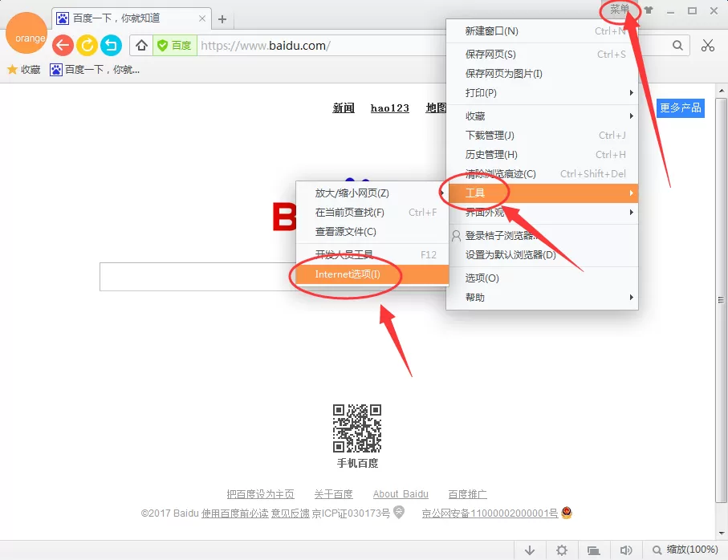Click the vertical page scrollbar
Viewport: 728px width, 560px height.
pyautogui.click(x=721, y=300)
